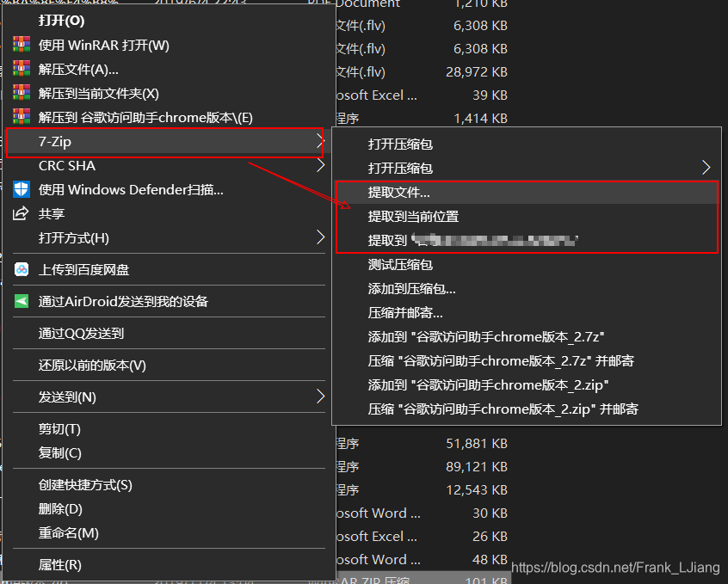
Task: Select 添加到压缩包...
Action: coord(527,289)
